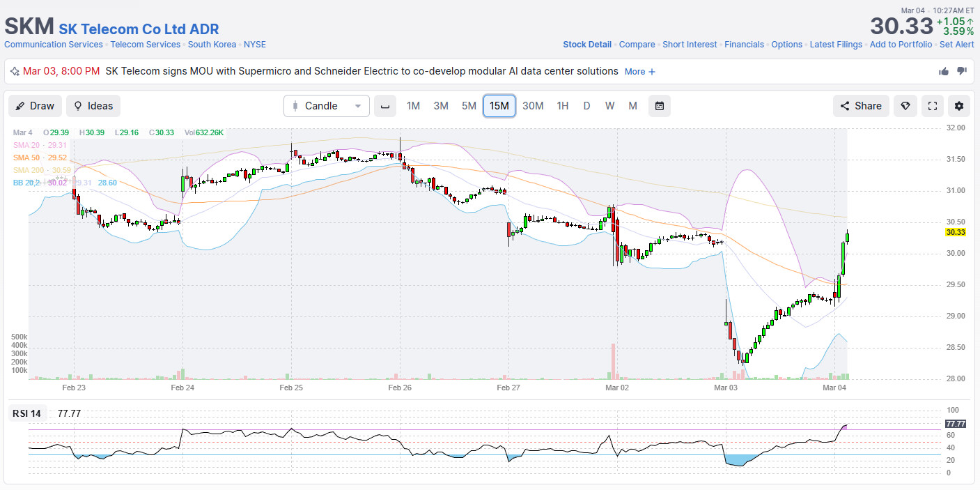Click the 30.33 last price header
Image resolution: width=980 pixels, height=490 pixels.
pos(901,26)
